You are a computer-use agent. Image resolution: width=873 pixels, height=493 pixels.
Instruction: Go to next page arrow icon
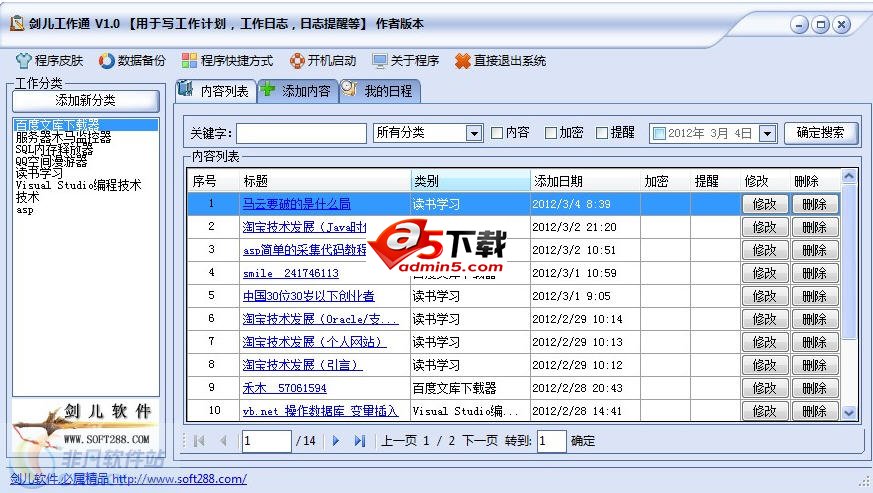(336, 441)
